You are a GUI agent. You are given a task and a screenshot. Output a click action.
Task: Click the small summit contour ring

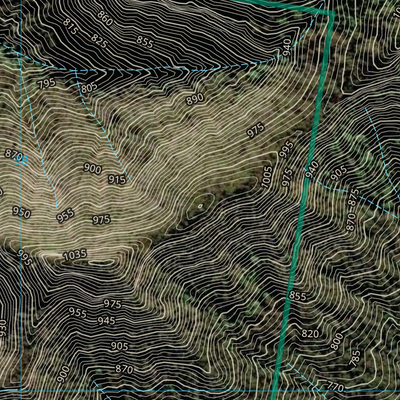pyautogui.click(x=200, y=206)
